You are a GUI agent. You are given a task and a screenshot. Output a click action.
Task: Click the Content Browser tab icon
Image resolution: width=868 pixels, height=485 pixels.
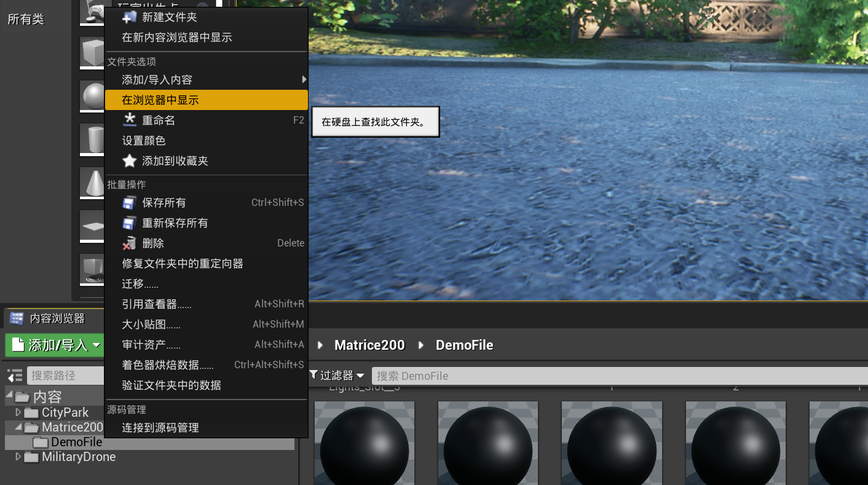tap(17, 318)
